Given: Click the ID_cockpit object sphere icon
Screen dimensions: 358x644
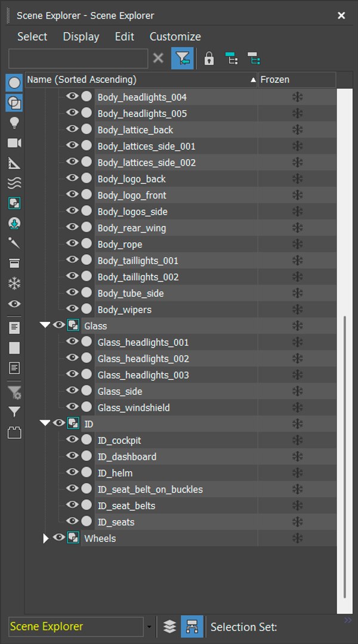Looking at the screenshot, I should (x=87, y=439).
